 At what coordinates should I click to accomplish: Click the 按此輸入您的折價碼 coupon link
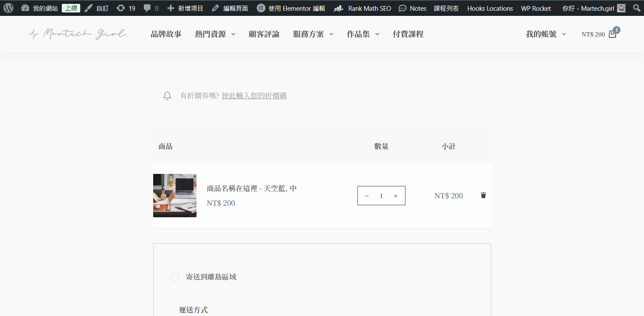click(x=254, y=96)
